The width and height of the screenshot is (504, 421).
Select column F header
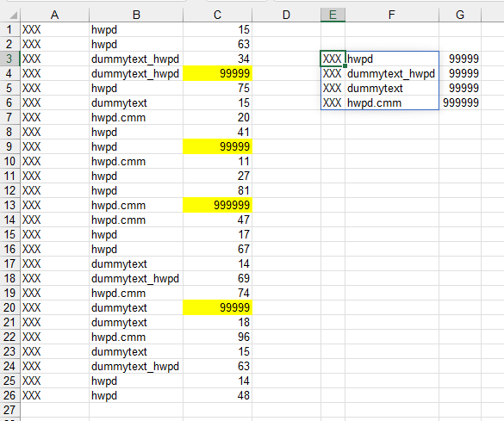tap(392, 15)
